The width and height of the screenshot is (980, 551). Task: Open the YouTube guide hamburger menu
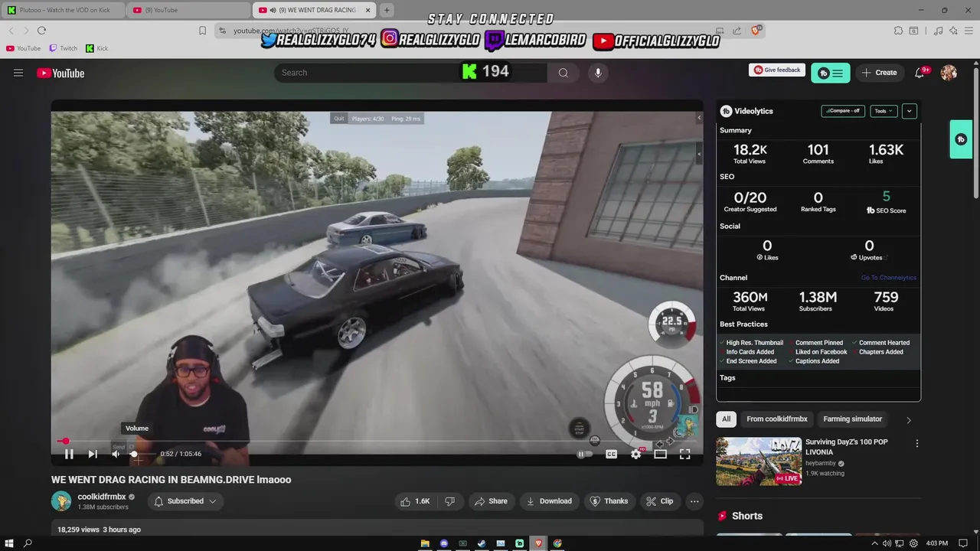18,73
